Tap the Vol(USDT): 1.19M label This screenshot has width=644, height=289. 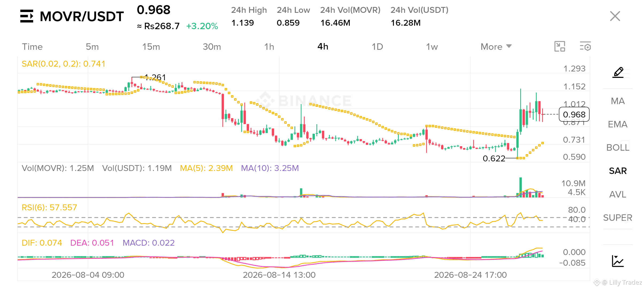click(x=137, y=168)
